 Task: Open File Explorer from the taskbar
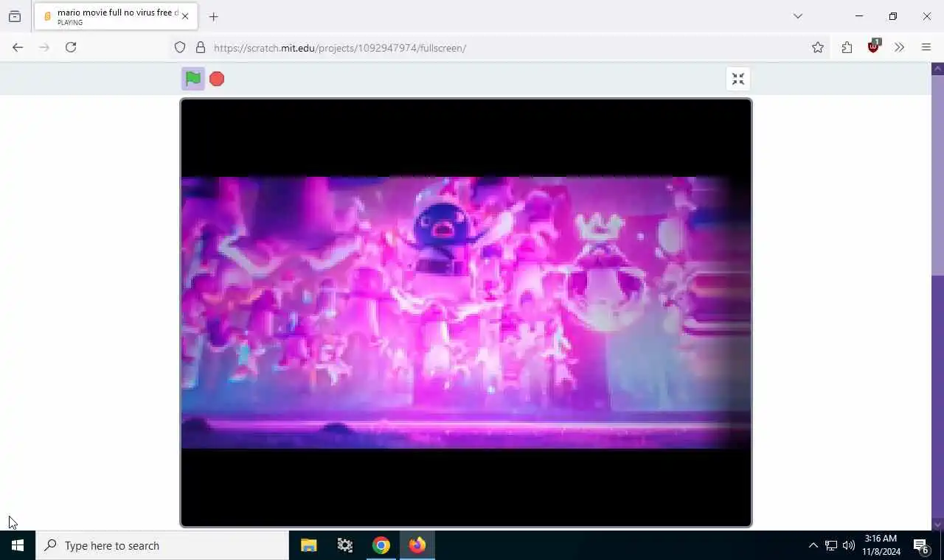tap(308, 545)
